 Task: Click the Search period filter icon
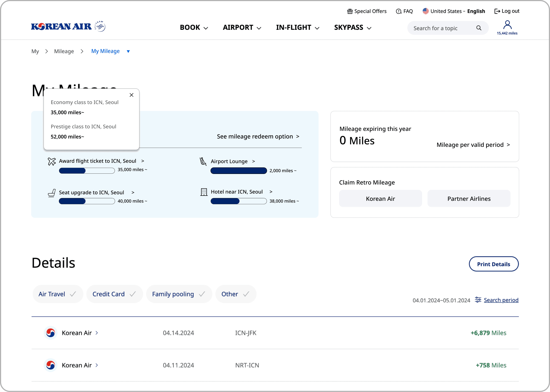point(478,300)
